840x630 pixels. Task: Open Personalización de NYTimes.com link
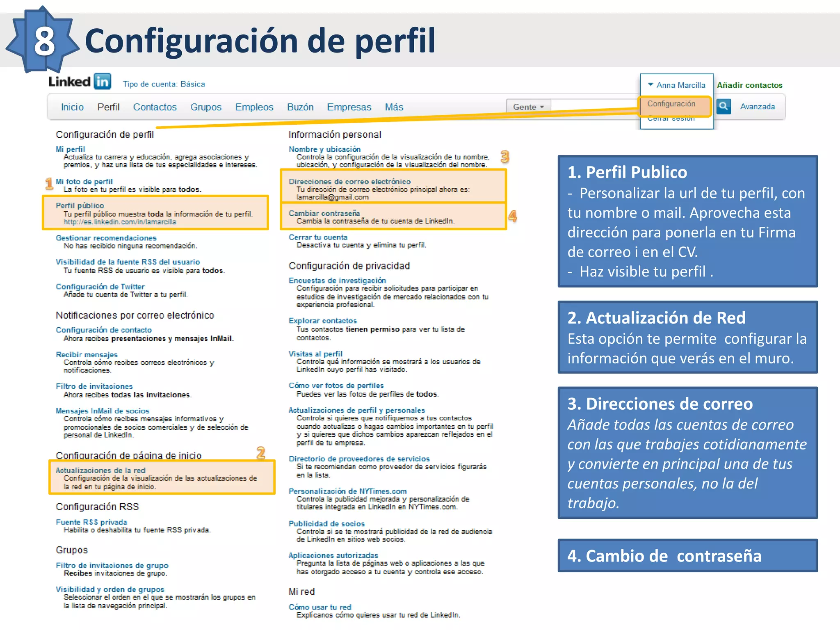(347, 491)
